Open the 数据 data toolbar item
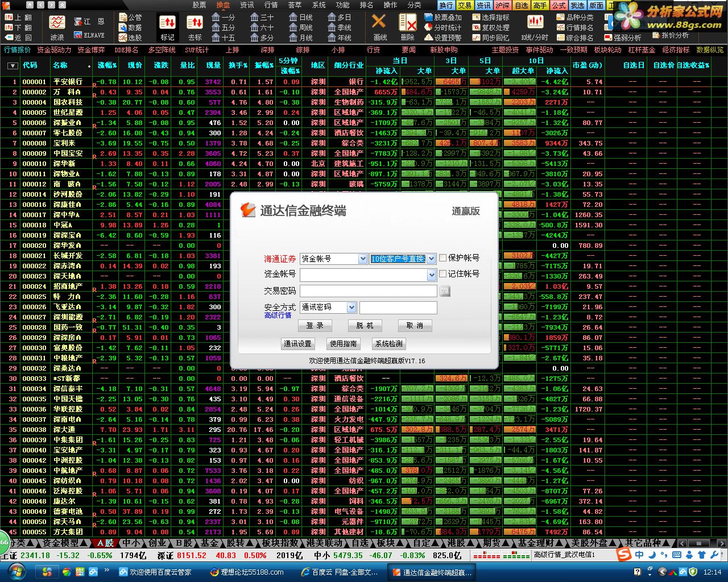 click(130, 27)
